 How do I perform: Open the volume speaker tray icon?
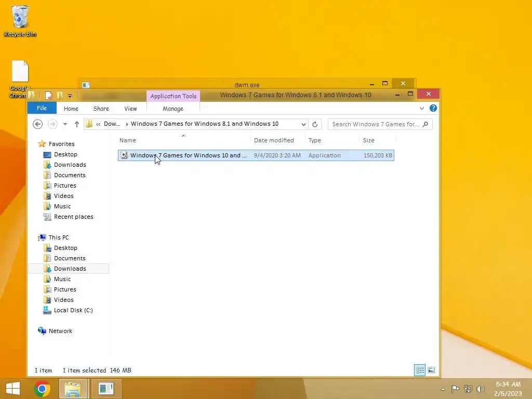(481, 389)
